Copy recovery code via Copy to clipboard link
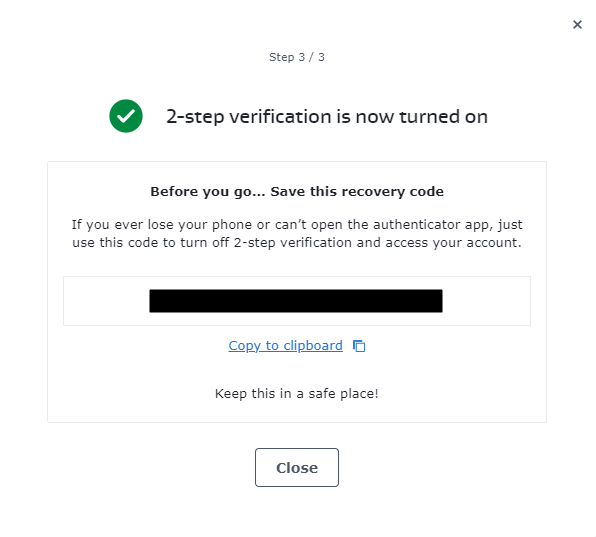596x537 pixels. pos(285,346)
